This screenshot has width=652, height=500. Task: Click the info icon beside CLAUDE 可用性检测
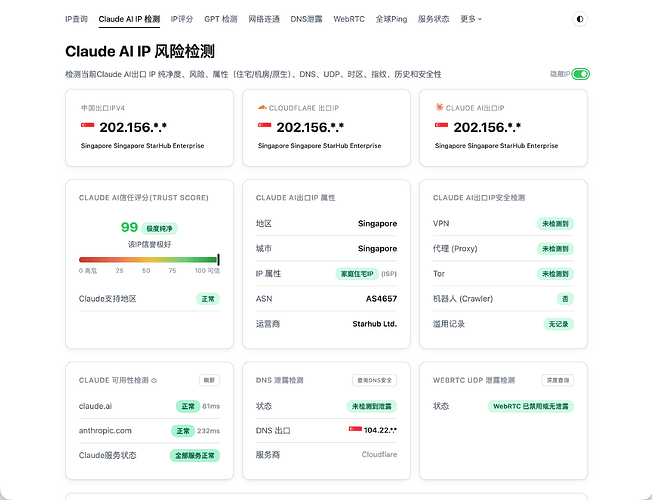[154, 381]
